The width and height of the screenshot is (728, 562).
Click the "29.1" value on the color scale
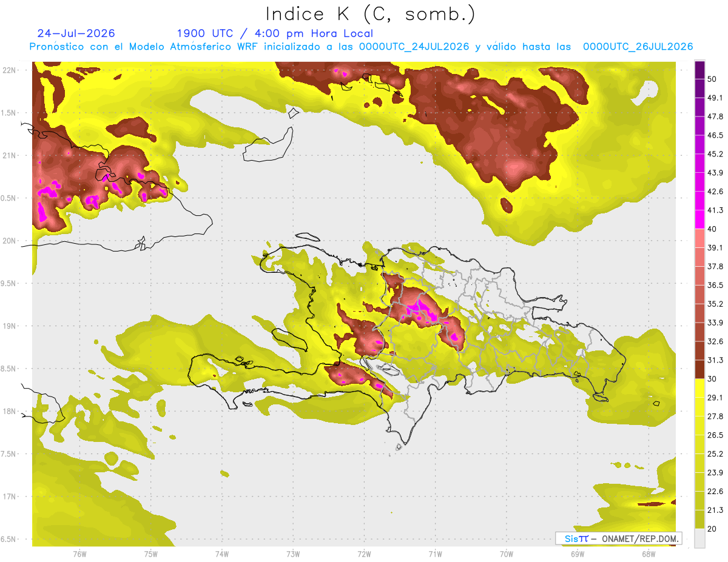(x=715, y=398)
